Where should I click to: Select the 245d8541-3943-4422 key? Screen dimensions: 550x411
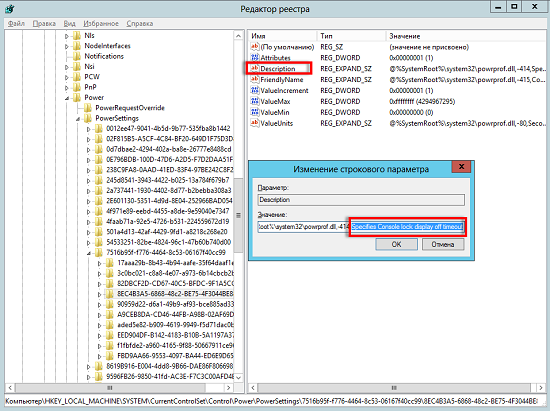click(168, 180)
